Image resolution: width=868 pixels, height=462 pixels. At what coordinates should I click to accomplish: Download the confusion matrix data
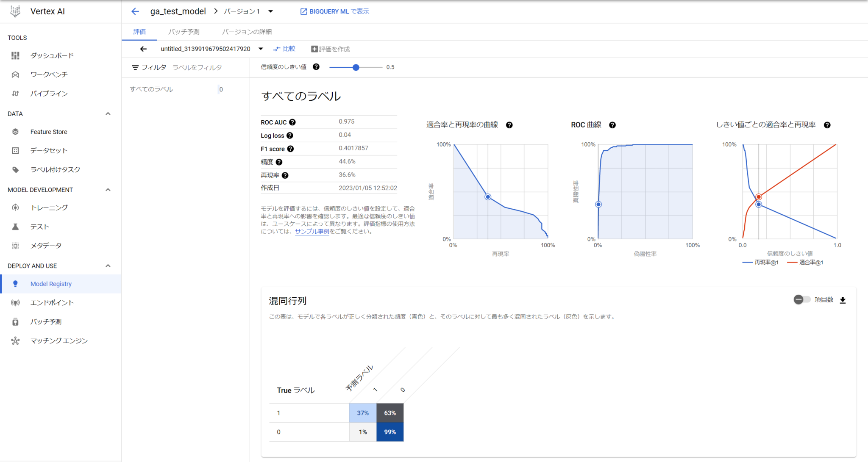click(843, 299)
